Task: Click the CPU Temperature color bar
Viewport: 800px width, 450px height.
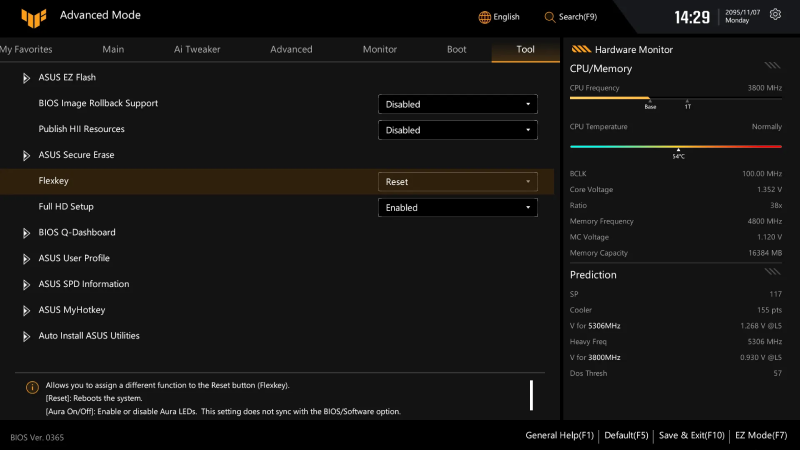Action: (x=675, y=146)
